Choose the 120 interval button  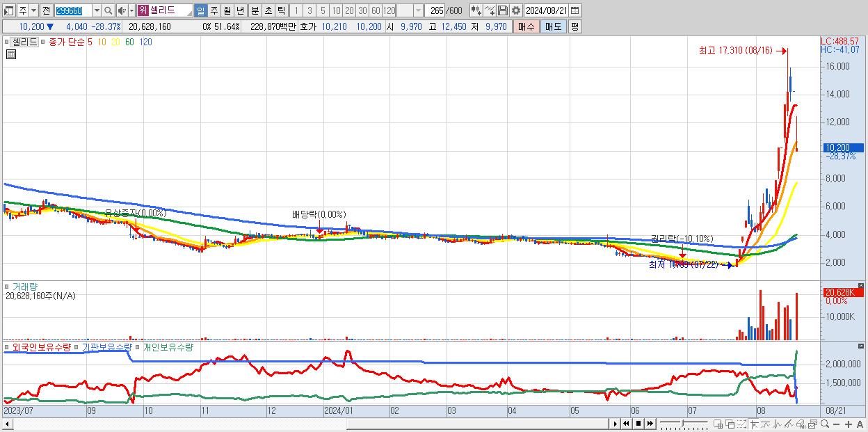[x=389, y=10]
